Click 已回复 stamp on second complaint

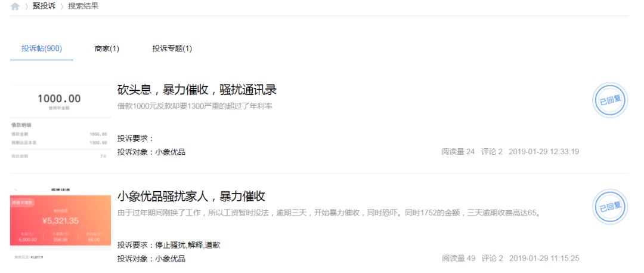pyautogui.click(x=610, y=207)
